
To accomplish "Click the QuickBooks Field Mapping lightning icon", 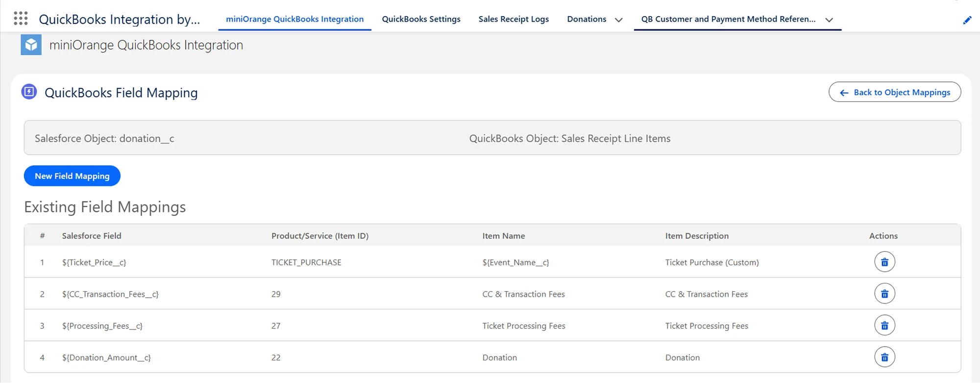I will point(29,92).
